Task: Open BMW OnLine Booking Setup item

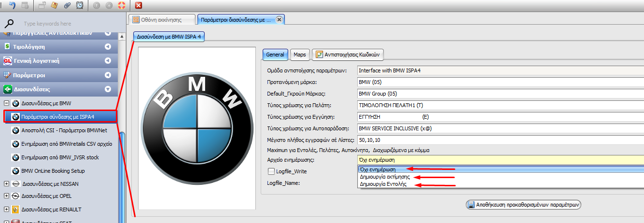Action: (53, 171)
